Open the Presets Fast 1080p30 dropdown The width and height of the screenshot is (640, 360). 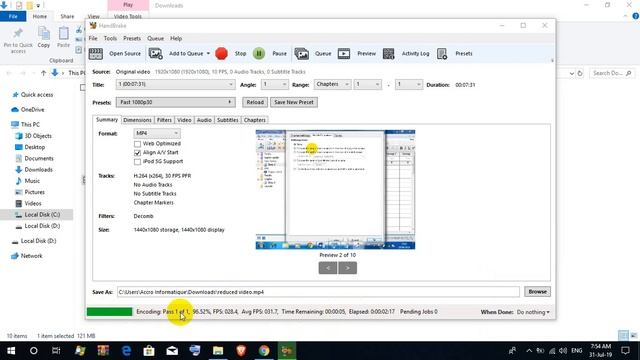pyautogui.click(x=176, y=102)
